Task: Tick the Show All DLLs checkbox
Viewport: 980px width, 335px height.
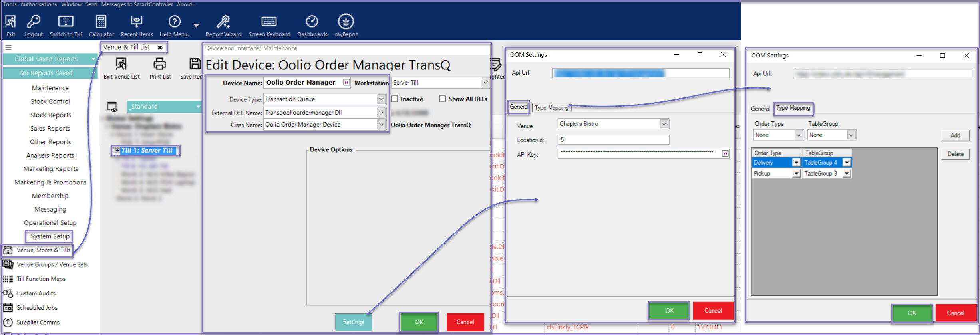Action: click(442, 99)
